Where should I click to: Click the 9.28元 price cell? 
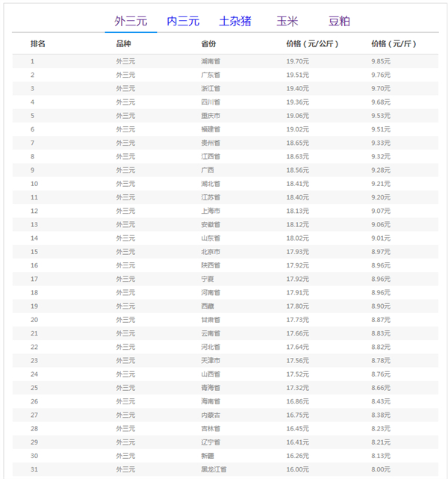(381, 170)
